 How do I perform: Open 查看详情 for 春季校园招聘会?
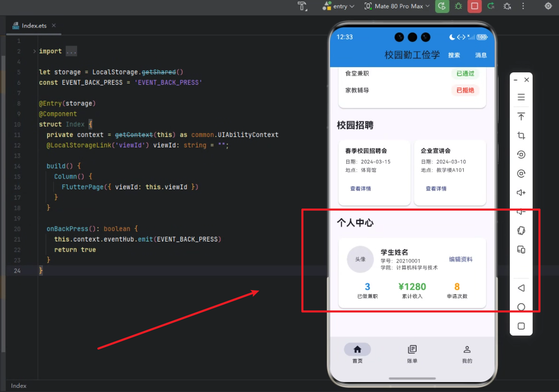click(361, 188)
